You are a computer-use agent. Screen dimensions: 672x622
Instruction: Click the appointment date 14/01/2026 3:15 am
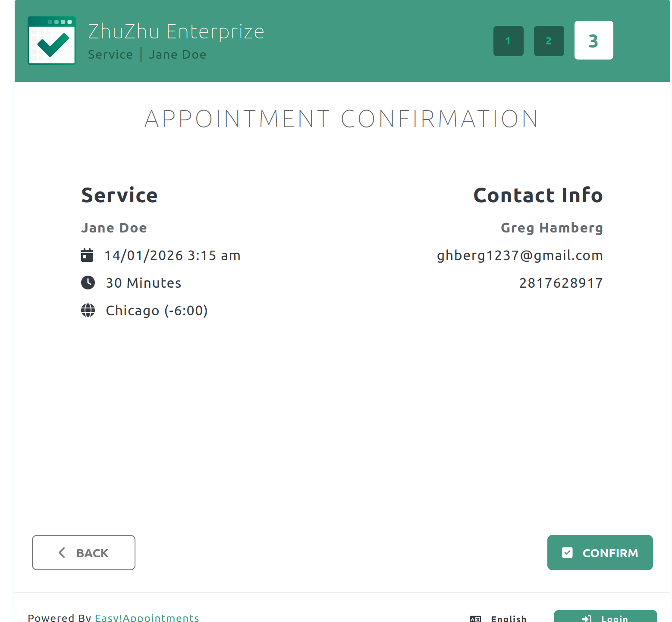click(173, 255)
